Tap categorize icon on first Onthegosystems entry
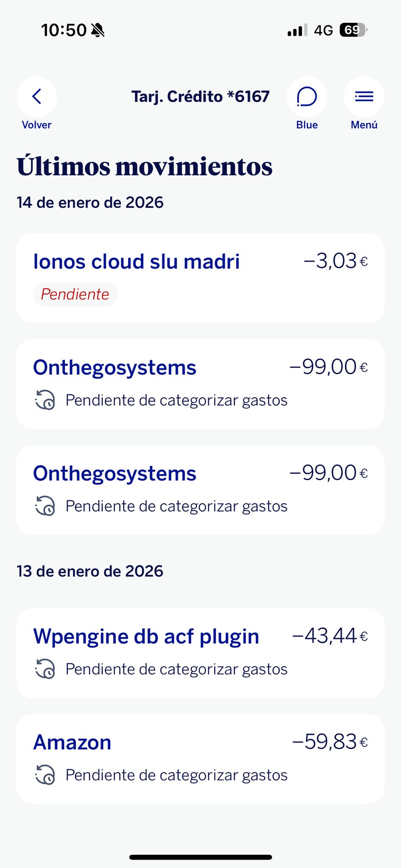The width and height of the screenshot is (401, 868). 45,400
